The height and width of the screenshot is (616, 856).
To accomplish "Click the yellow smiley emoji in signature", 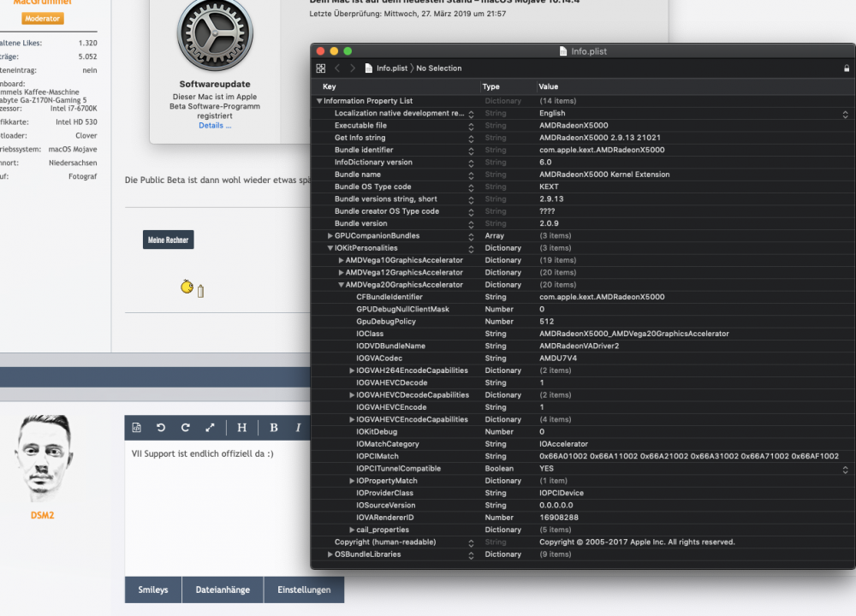I will pos(187,287).
